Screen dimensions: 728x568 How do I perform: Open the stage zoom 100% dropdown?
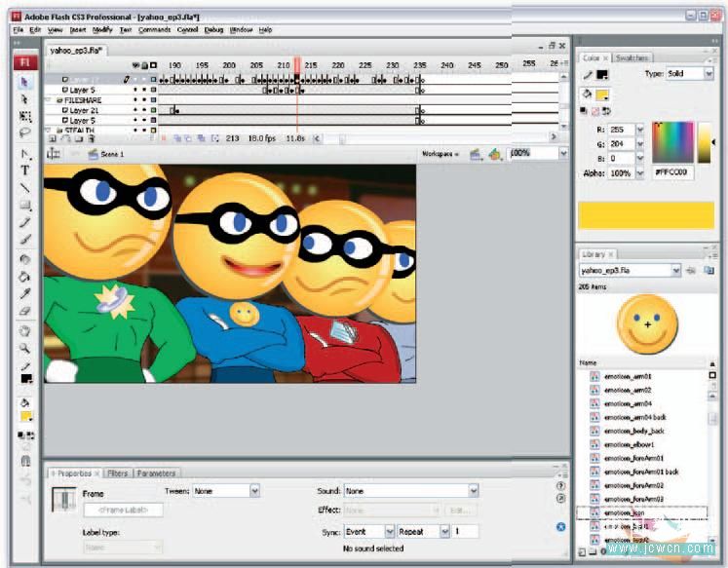563,154
